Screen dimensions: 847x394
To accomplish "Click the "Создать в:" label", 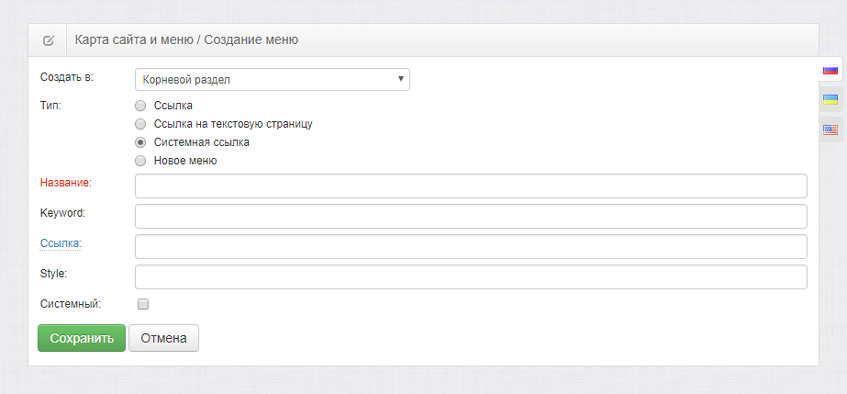I will pos(67,77).
